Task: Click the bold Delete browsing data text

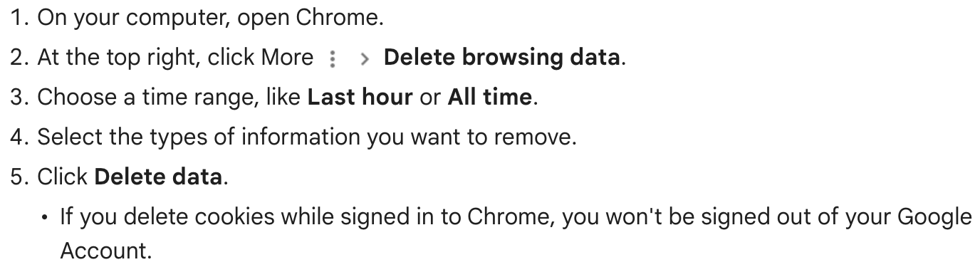Action: coord(502,58)
